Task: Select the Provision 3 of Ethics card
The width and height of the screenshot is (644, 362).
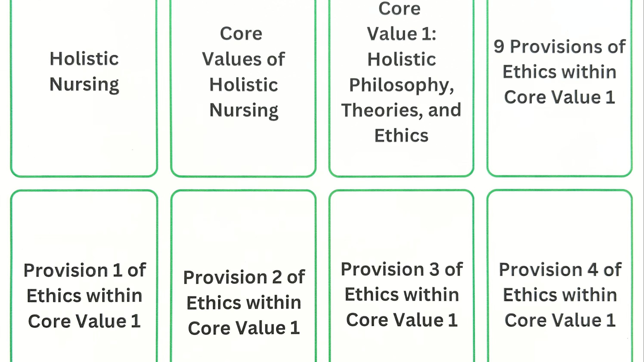Action: click(401, 276)
